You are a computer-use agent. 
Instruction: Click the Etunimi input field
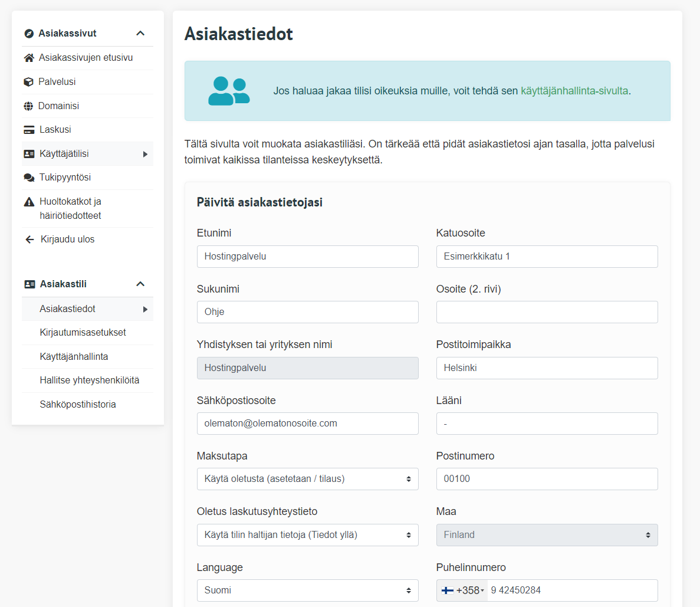[308, 257]
